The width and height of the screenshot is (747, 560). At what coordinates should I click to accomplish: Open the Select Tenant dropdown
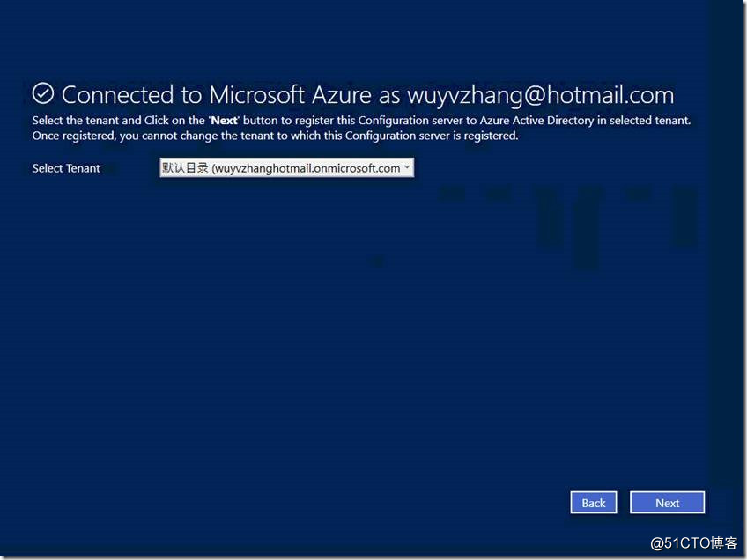coord(287,167)
